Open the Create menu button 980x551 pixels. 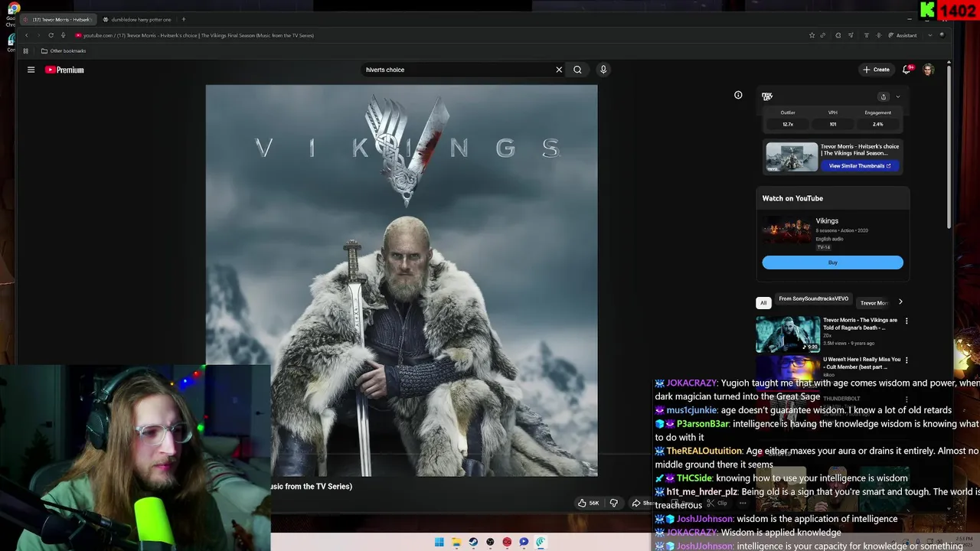pos(877,70)
